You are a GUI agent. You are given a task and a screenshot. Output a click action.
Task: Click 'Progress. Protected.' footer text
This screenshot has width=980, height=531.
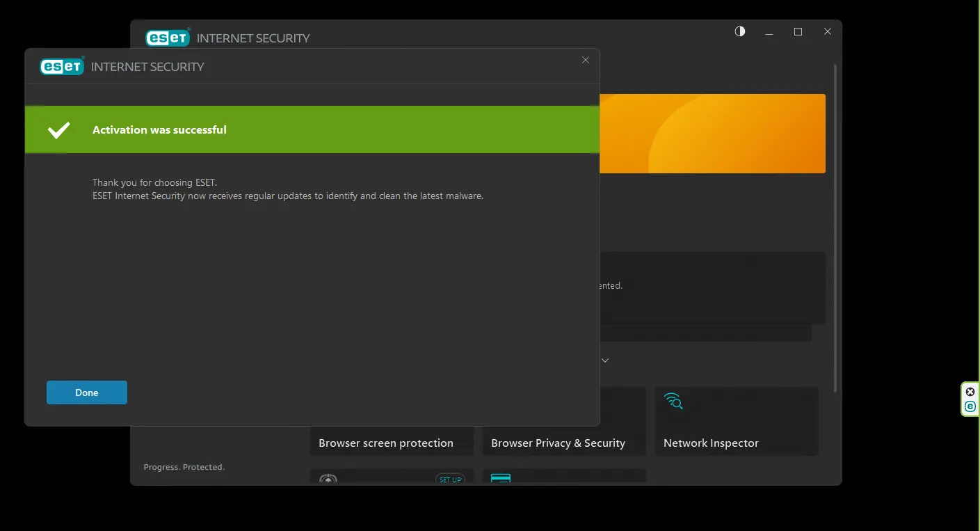[184, 467]
